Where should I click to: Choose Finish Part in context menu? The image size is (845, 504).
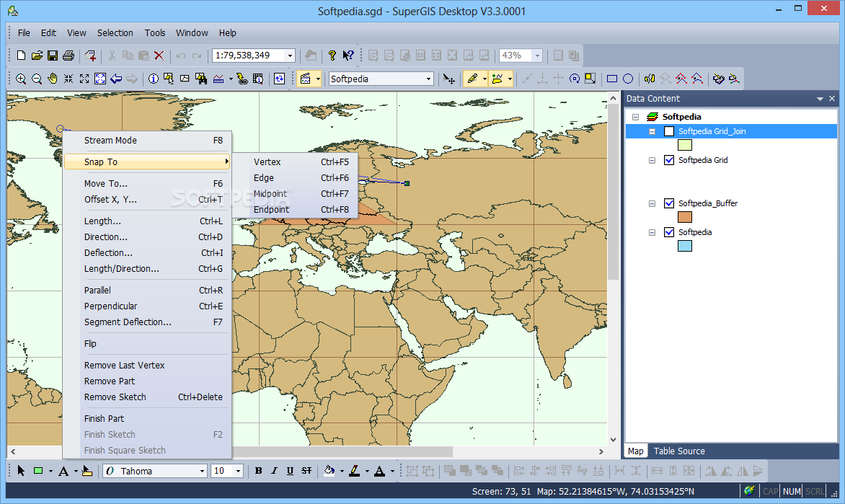pyautogui.click(x=147, y=419)
